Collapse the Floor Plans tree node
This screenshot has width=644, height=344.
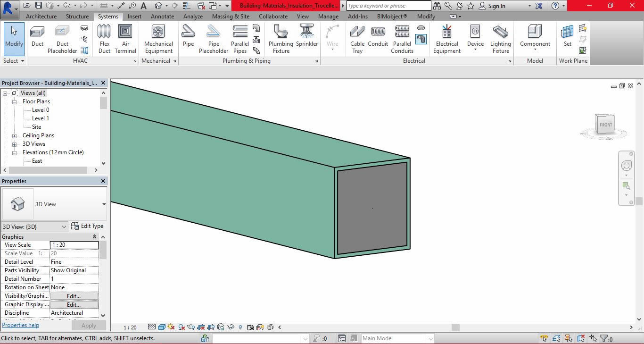[x=14, y=101]
